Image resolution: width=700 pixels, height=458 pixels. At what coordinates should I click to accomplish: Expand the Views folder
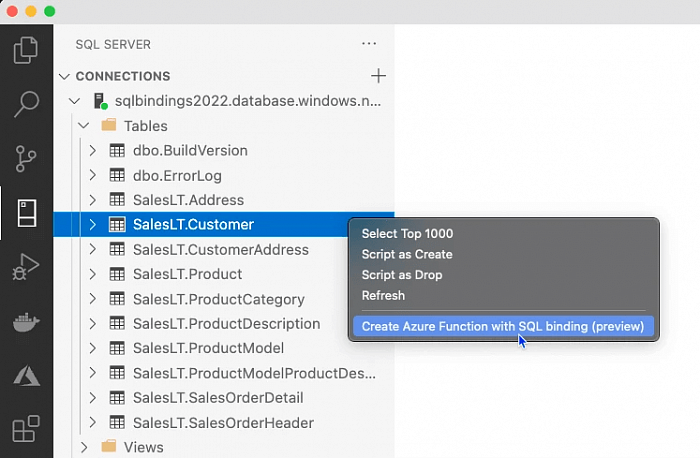coord(83,447)
